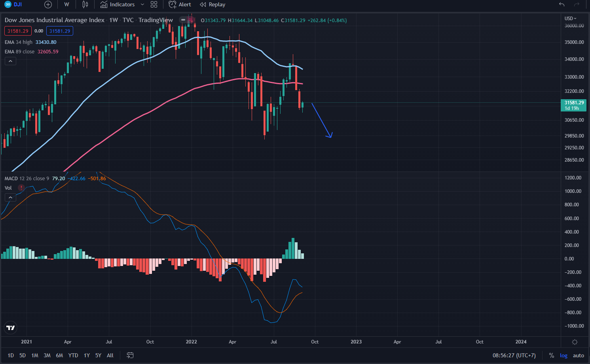Viewport: 590px width, 364px height.
Task: Open the indicator templates grid icon
Action: click(x=154, y=5)
